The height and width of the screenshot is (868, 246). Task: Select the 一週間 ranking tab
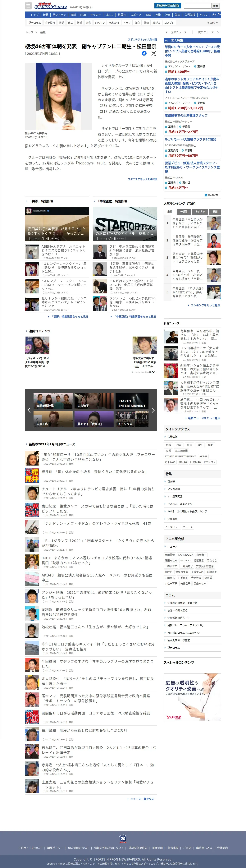184,212
